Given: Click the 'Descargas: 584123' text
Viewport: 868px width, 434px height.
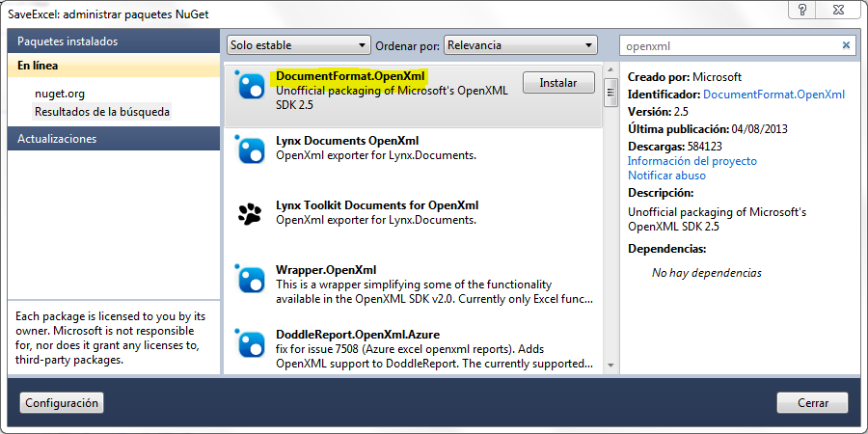Looking at the screenshot, I should 675,147.
